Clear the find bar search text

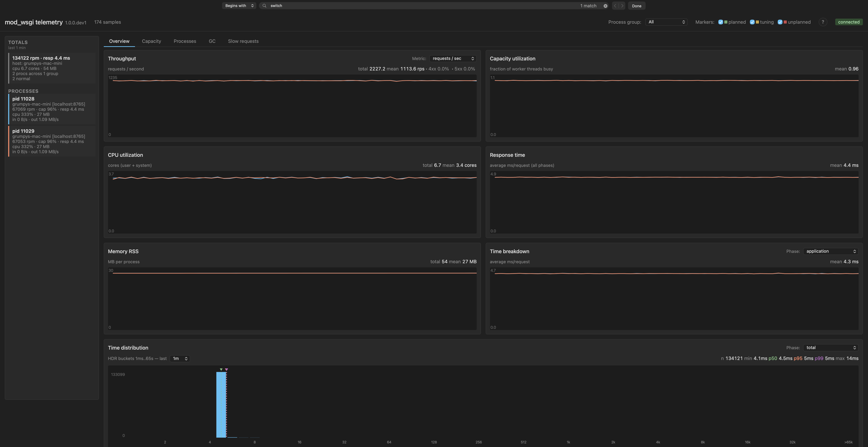605,6
